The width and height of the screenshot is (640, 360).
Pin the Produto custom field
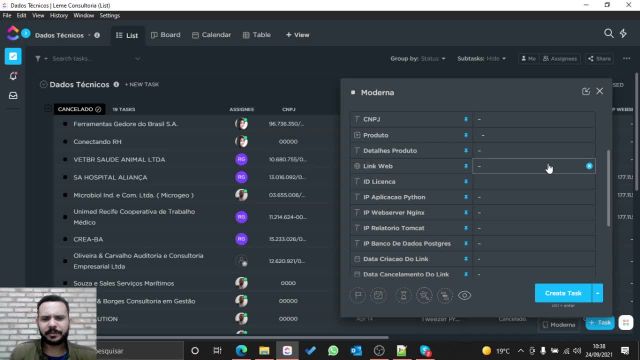click(466, 135)
